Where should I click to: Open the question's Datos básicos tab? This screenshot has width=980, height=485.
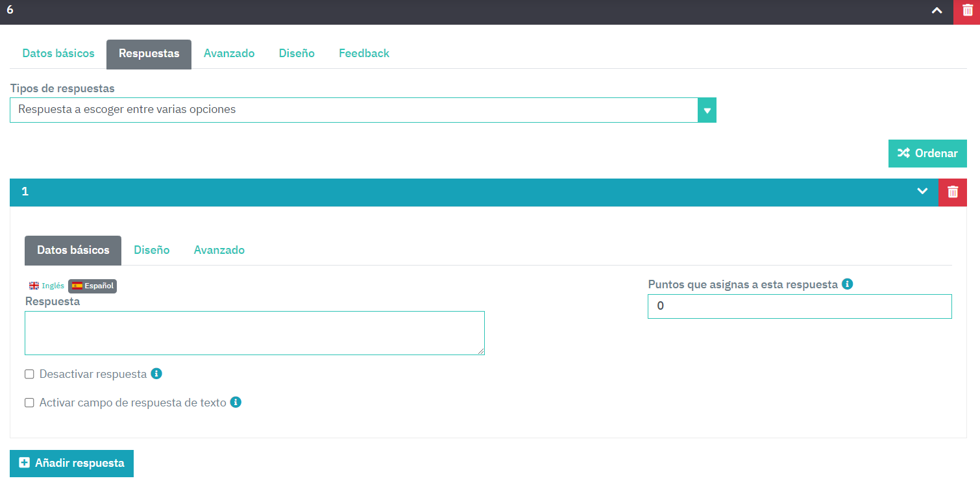click(x=58, y=54)
